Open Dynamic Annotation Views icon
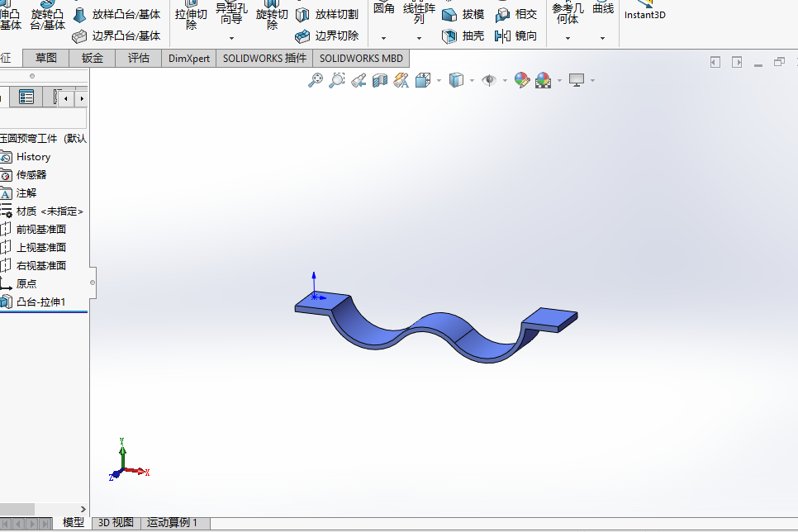 [401, 80]
